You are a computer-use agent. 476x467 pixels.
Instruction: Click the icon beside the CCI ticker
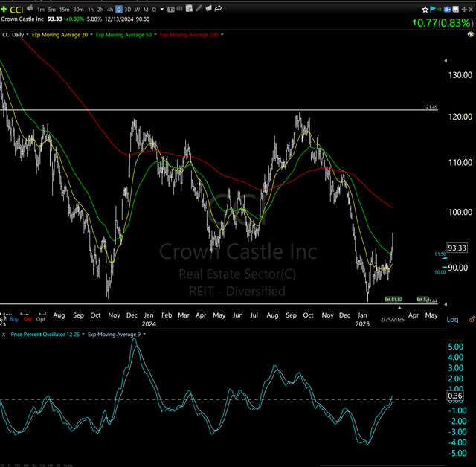point(30,8)
